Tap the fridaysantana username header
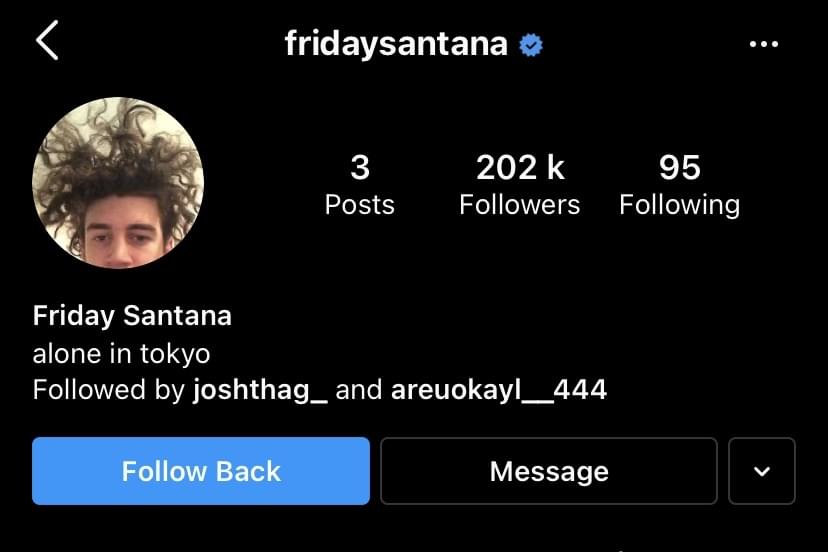The width and height of the screenshot is (828, 552). pos(396,44)
